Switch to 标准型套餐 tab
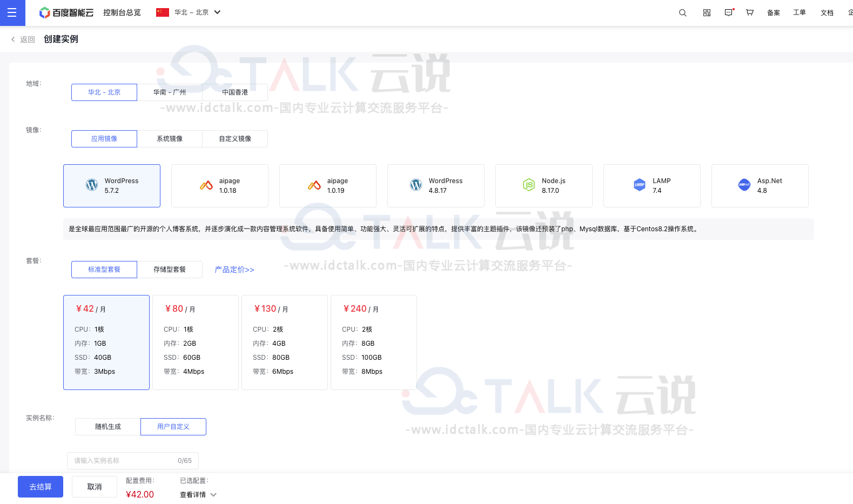 (104, 270)
